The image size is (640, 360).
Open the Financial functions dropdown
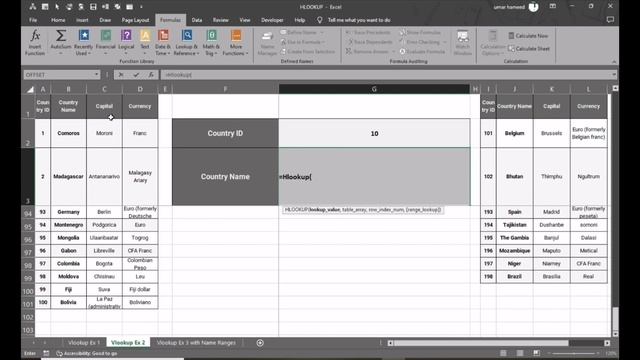pyautogui.click(x=106, y=42)
